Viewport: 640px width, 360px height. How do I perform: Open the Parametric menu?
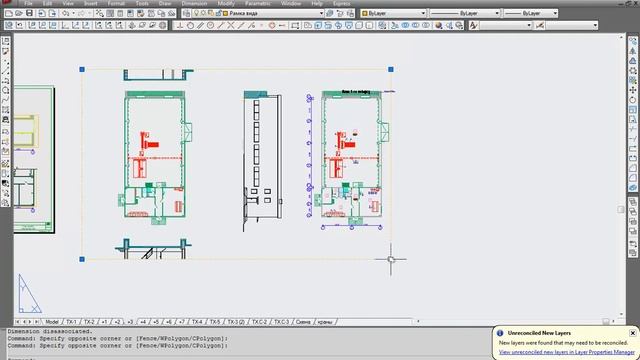[x=258, y=3]
